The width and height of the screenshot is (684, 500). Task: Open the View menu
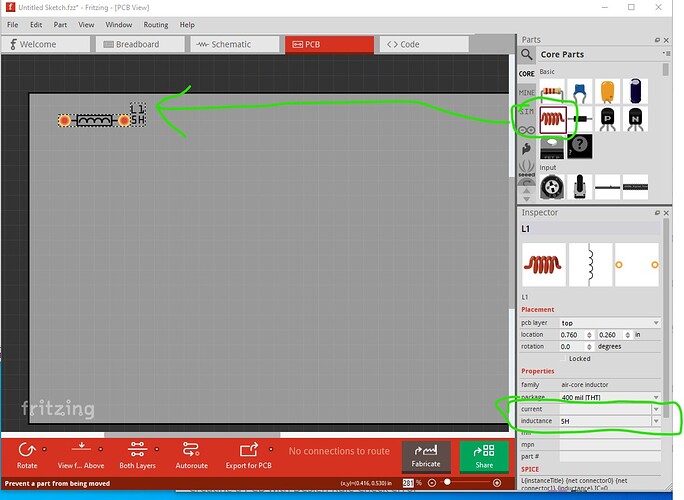pyautogui.click(x=86, y=25)
